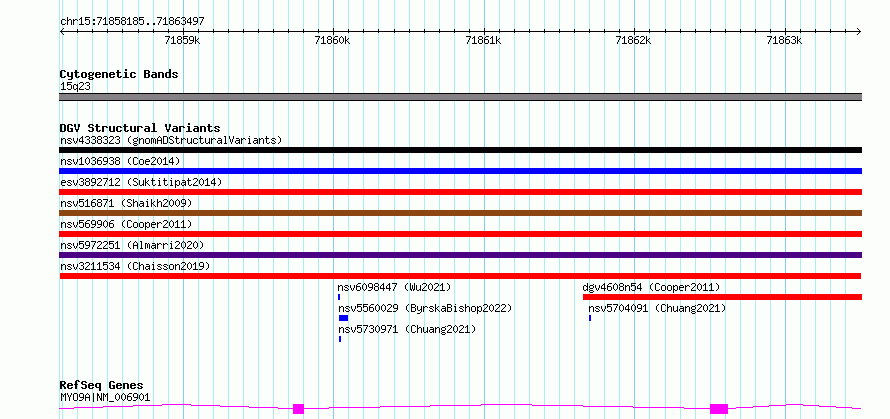The height and width of the screenshot is (419, 890).
Task: Click the small blue nsv6098447 variant mark
Action: coord(339,297)
